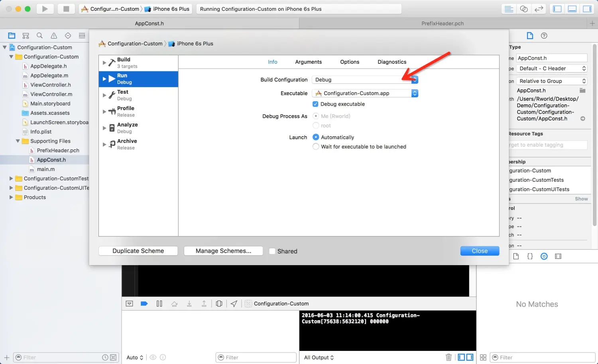Screen dimensions: 598x364
Task: Show the Code snippet library
Action: (530, 256)
